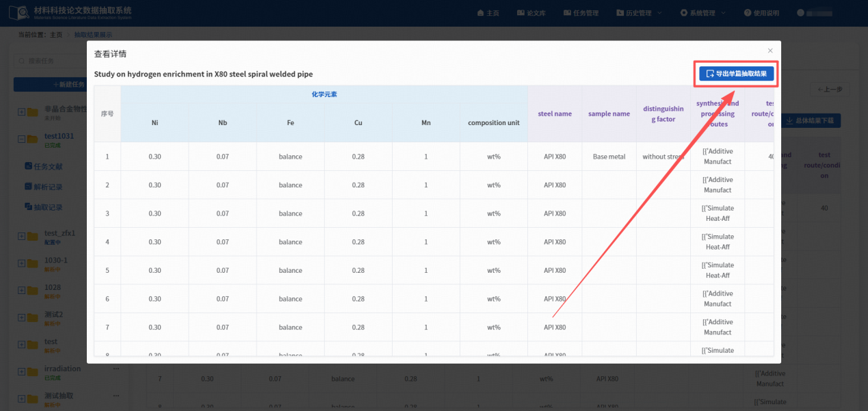
Task: Expand the test_zfx1 task folder
Action: pyautogui.click(x=21, y=236)
